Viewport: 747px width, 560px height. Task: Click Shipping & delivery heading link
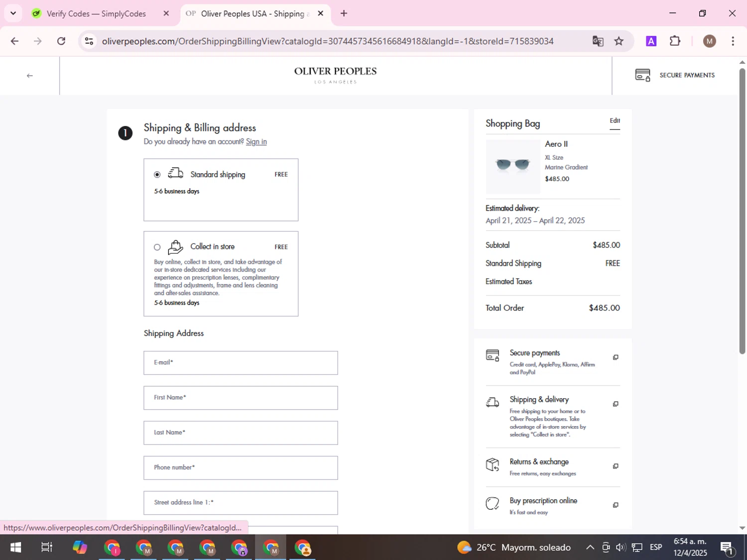coord(539,400)
